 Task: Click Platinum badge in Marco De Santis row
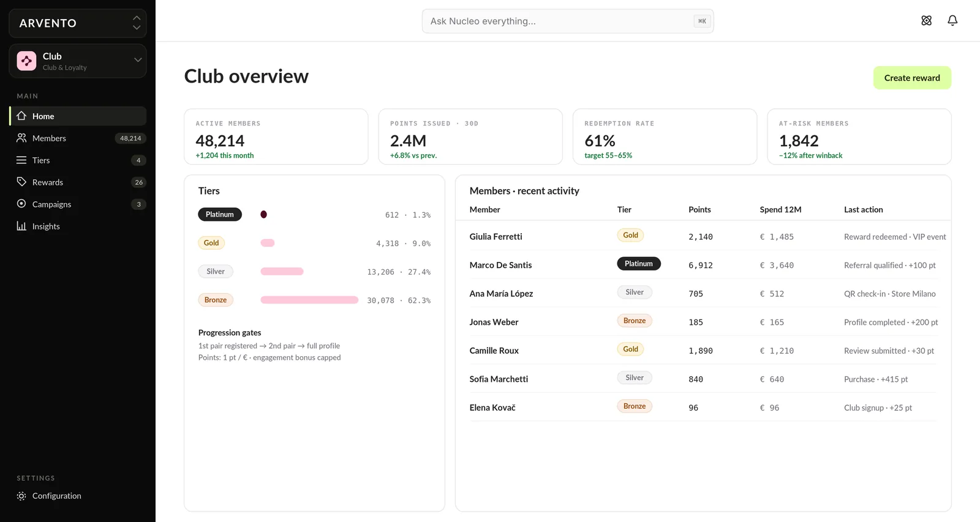tap(639, 264)
